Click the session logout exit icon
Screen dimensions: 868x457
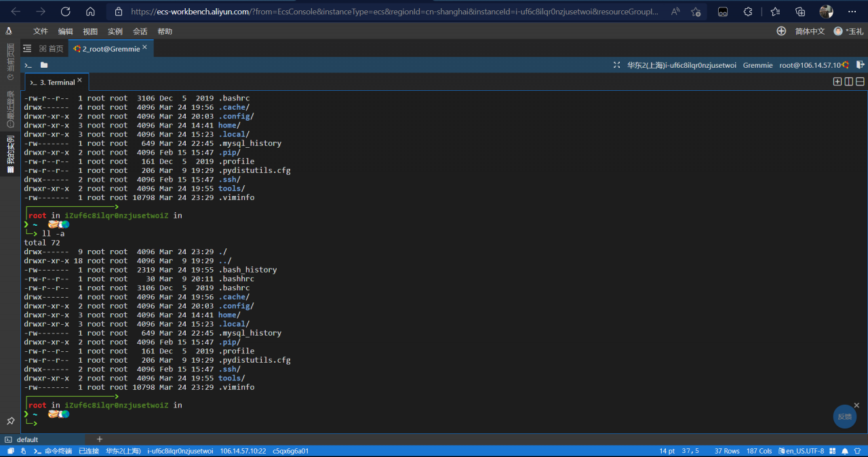click(x=860, y=65)
